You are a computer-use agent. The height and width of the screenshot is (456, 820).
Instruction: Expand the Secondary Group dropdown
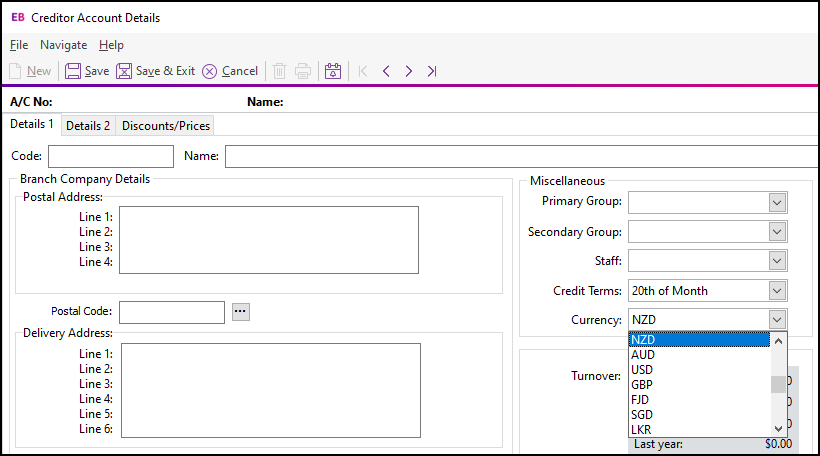[x=777, y=232]
